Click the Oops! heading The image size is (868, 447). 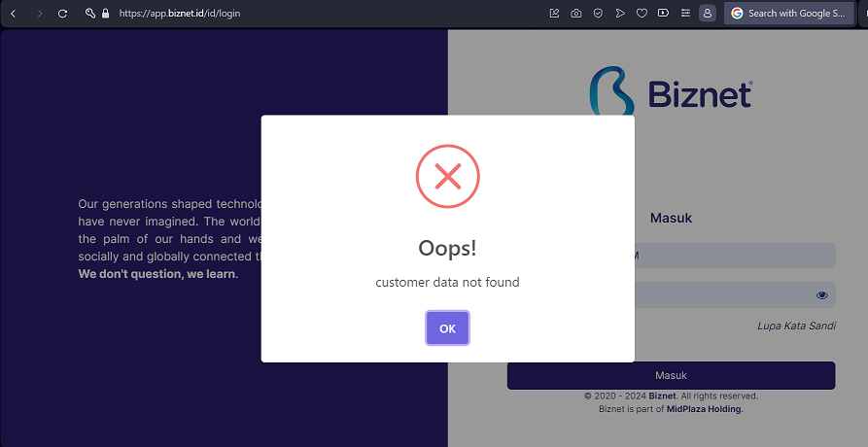pyautogui.click(x=447, y=248)
